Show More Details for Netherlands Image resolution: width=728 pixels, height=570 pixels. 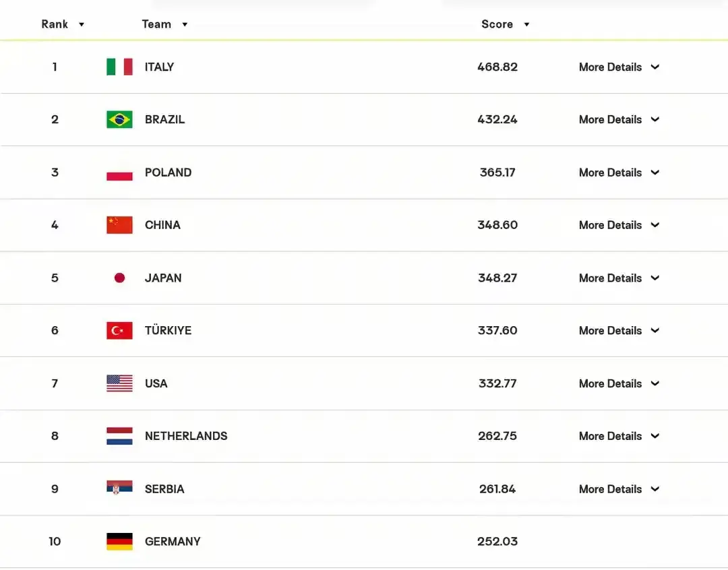[619, 436]
